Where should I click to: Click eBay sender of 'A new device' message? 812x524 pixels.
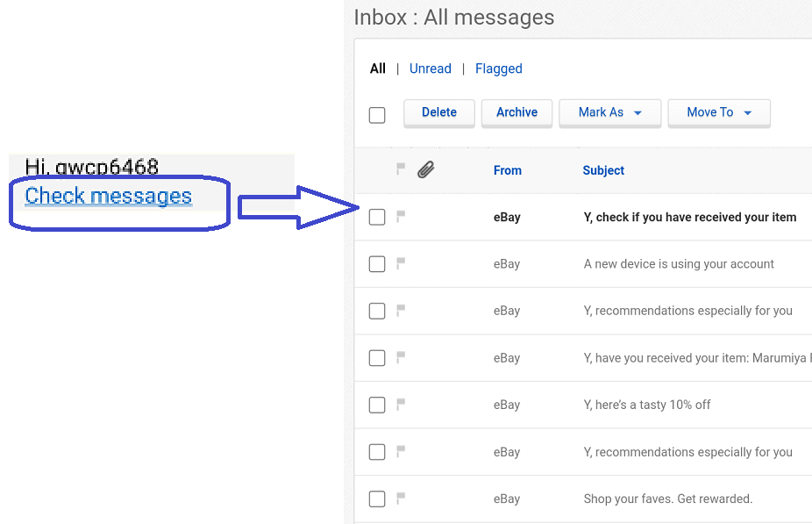pyautogui.click(x=507, y=264)
